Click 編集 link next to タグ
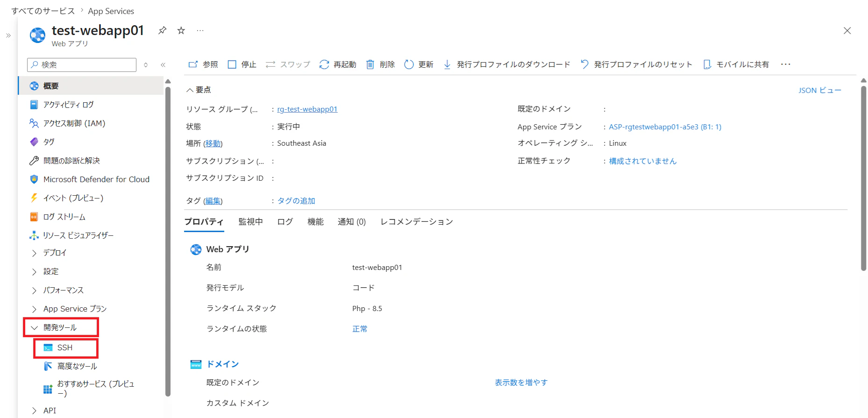Screen dimensions: 868x418 [213, 201]
